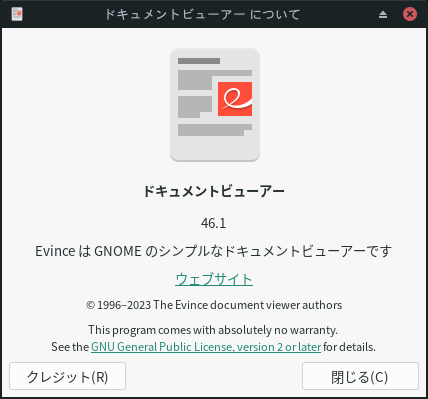
Task: Click the 閉じる(C) button
Action: [360, 376]
